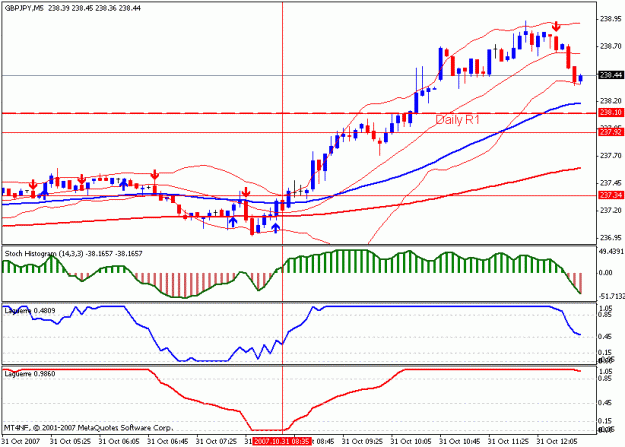Click the '31 Oct 2007' time axis label

pos(21,441)
